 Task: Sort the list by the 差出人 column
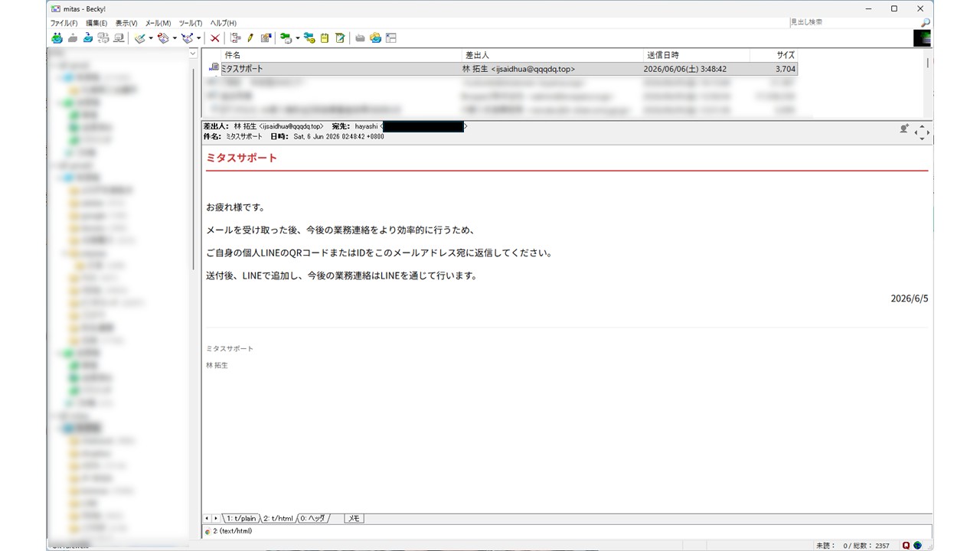tap(553, 55)
